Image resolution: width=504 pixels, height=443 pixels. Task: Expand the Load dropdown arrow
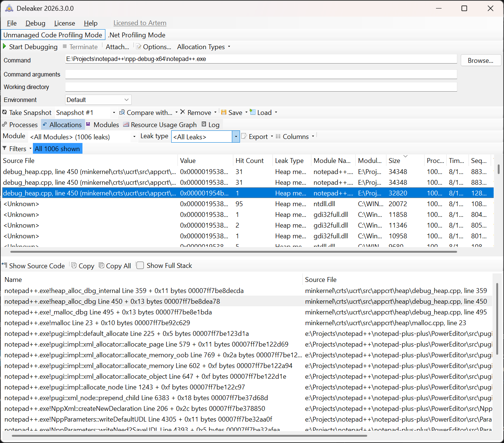pyautogui.click(x=276, y=112)
